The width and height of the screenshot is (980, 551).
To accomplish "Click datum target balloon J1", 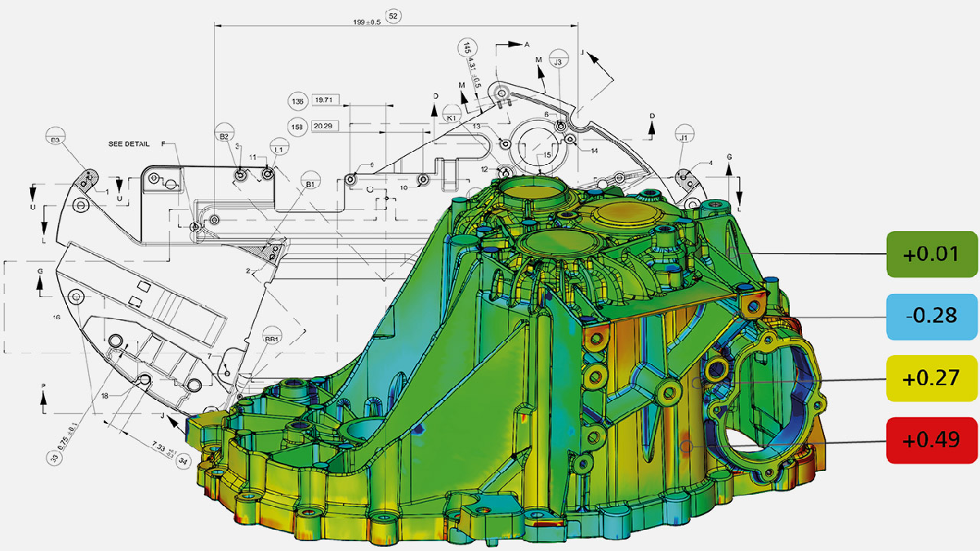I will click(683, 136).
